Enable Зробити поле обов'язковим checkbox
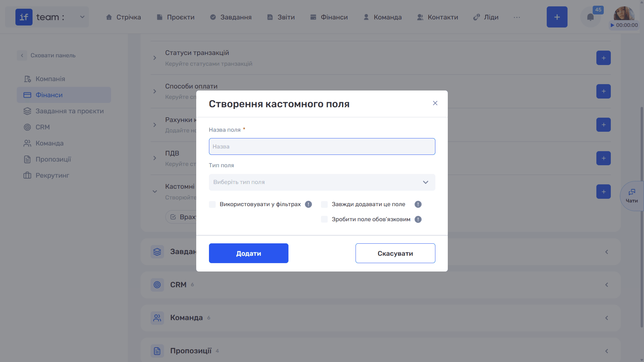This screenshot has height=362, width=644. (324, 219)
